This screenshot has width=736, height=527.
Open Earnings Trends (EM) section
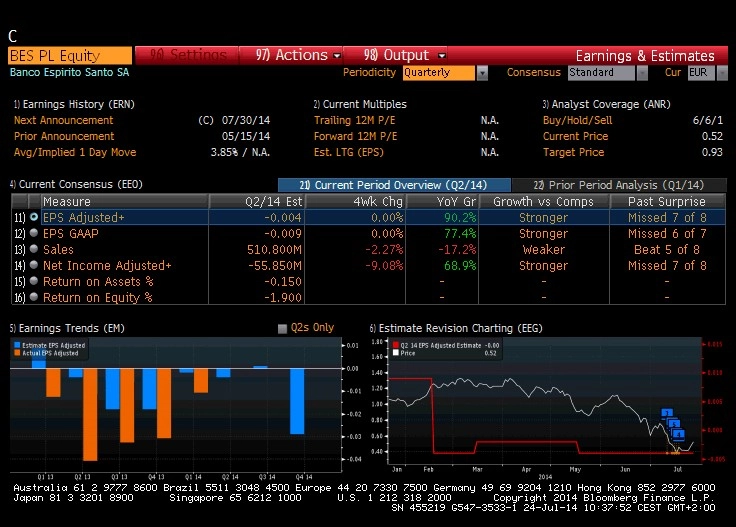(x=67, y=328)
